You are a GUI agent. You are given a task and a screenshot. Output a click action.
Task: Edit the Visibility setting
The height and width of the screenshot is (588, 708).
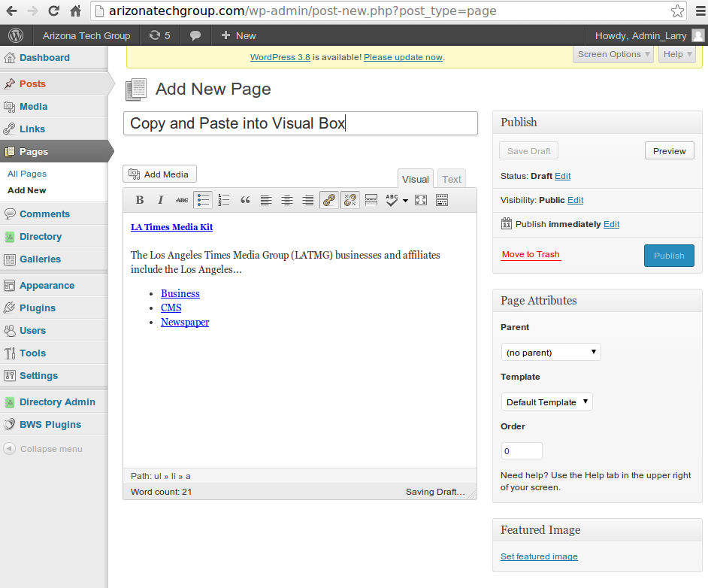coord(575,199)
